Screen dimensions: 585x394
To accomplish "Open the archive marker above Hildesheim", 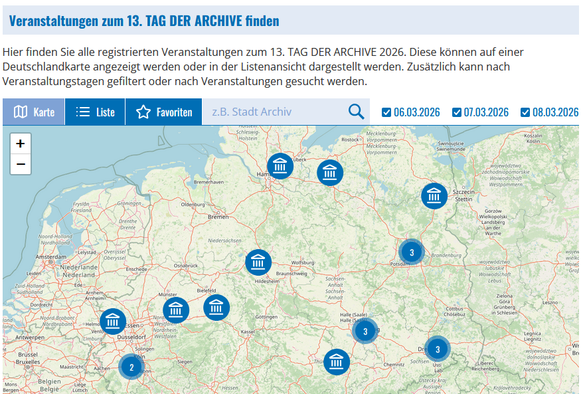I will tap(258, 262).
